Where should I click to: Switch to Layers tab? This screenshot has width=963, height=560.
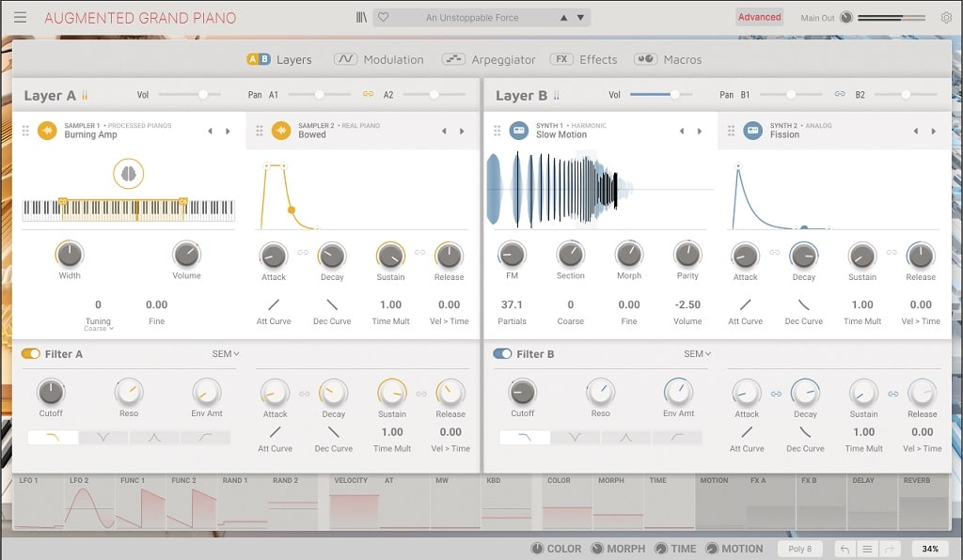[x=278, y=59]
